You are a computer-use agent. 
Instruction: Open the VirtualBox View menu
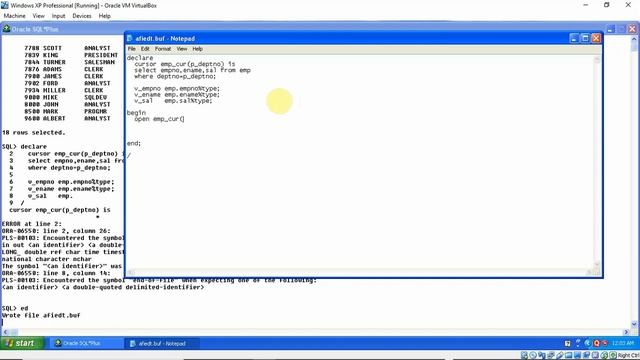coord(38,16)
